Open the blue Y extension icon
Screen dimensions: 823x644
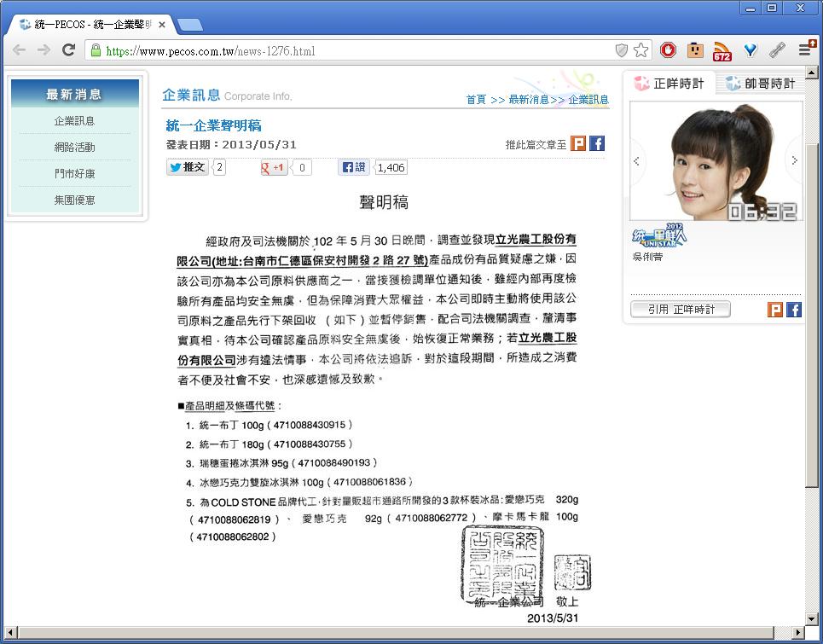[751, 49]
